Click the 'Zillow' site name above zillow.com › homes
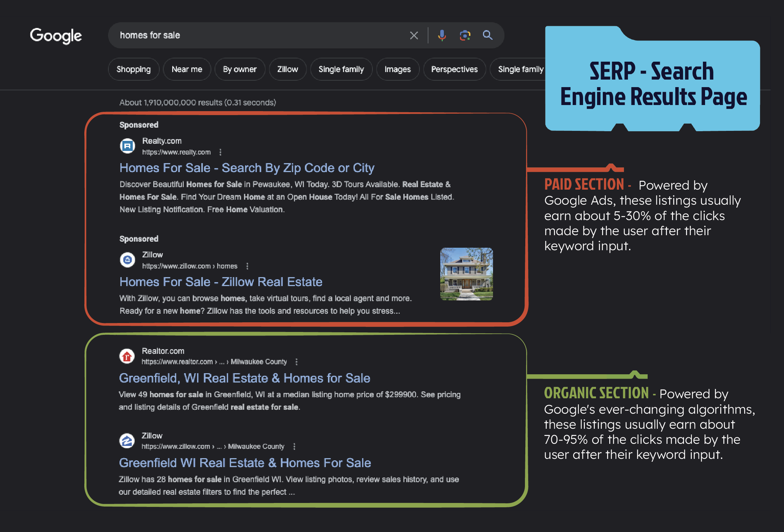 coord(152,255)
